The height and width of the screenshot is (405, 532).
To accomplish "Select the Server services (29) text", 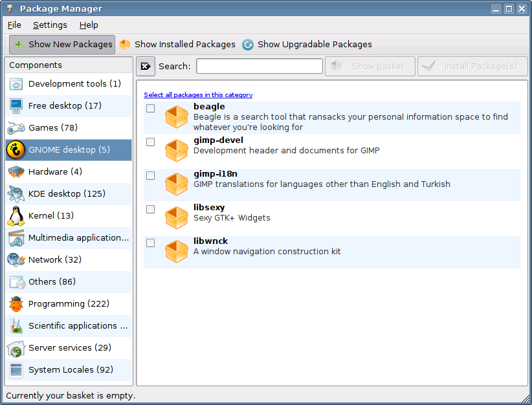I will point(70,347).
